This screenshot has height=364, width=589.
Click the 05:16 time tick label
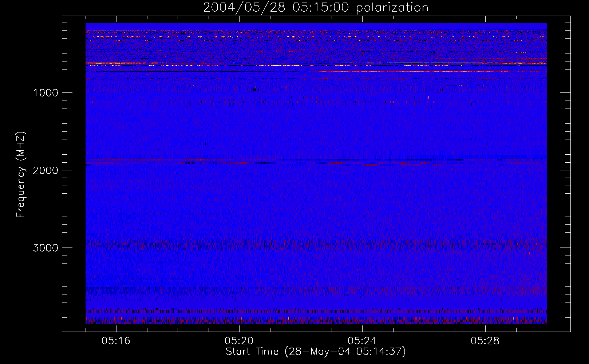pyautogui.click(x=116, y=341)
